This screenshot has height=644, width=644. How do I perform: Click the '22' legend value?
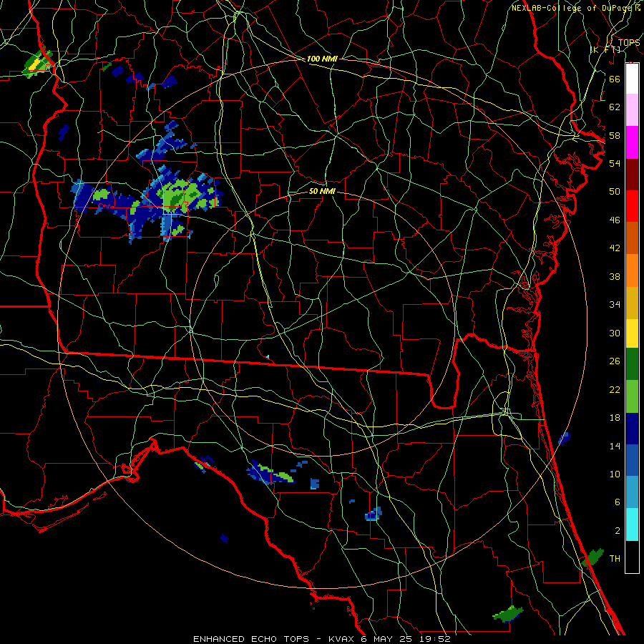pyautogui.click(x=615, y=390)
